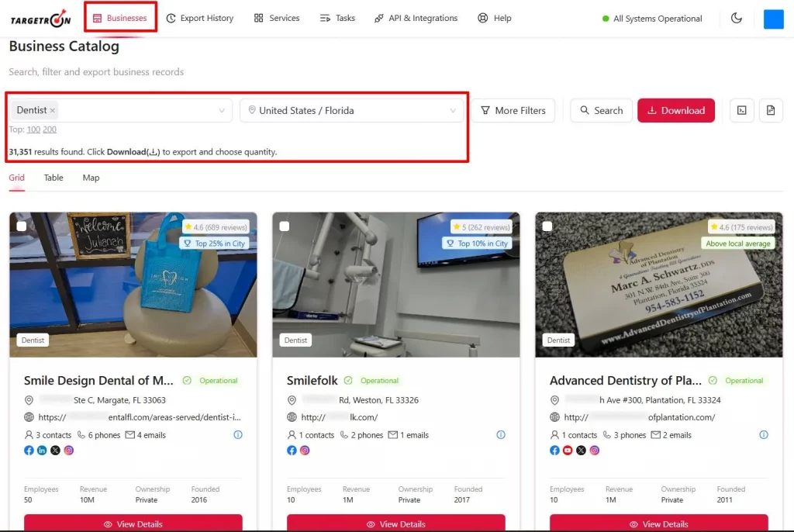Viewport: 794px width, 532px height.
Task: Click the envelope icon next to 4 emails
Action: tap(130, 435)
